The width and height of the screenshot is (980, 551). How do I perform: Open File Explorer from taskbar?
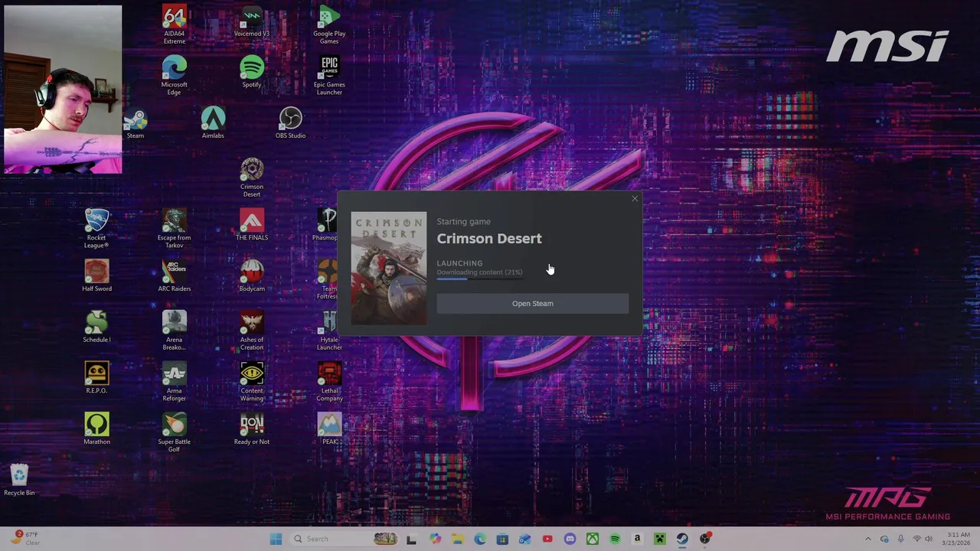(x=457, y=539)
